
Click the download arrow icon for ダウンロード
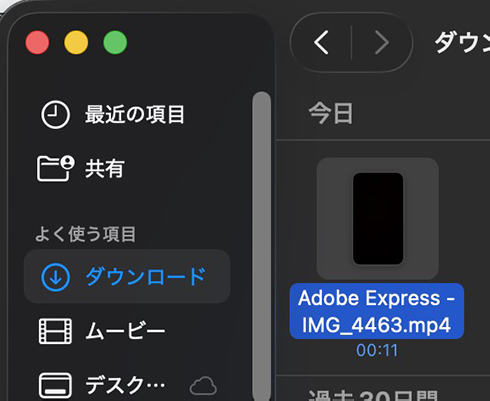pyautogui.click(x=55, y=277)
